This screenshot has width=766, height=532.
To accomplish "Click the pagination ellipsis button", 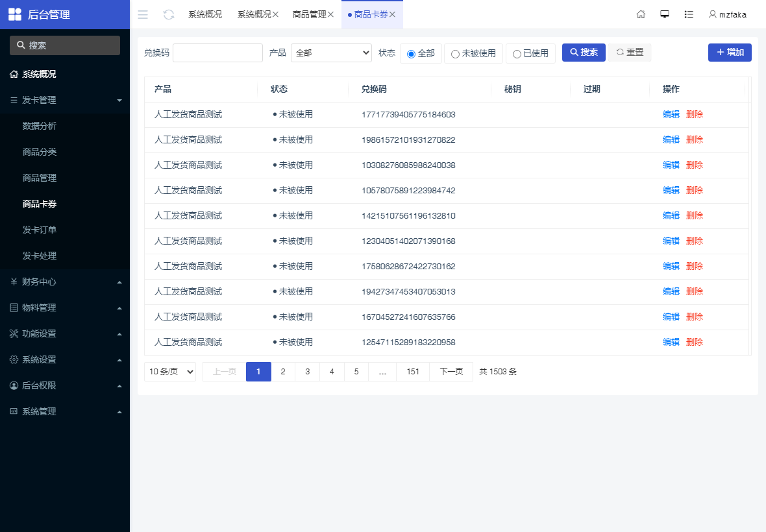I will click(x=382, y=371).
